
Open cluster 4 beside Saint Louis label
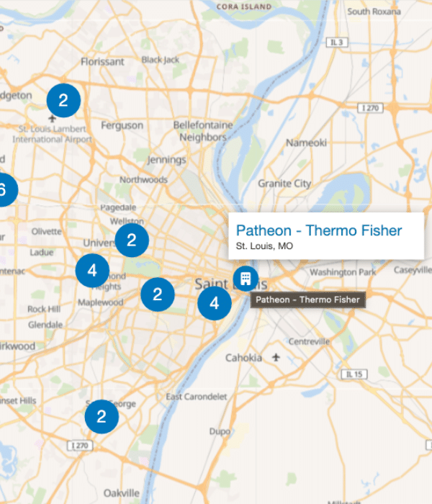point(215,303)
